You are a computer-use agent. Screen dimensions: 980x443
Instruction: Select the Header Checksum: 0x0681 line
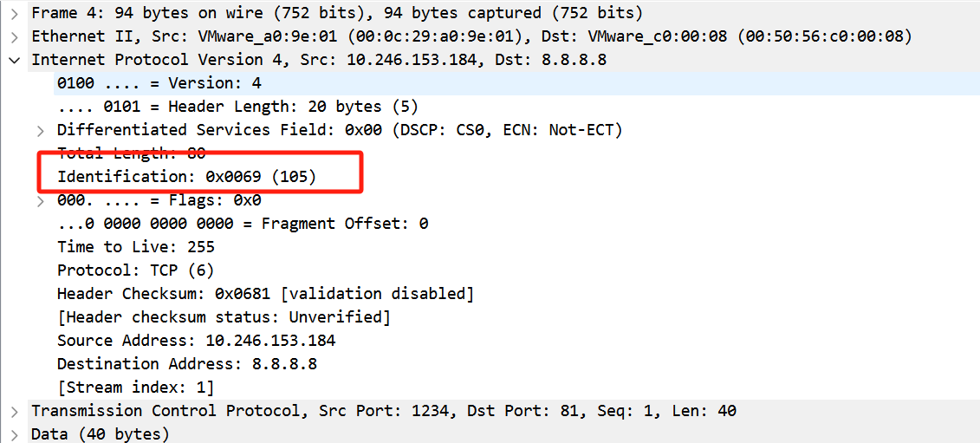[x=265, y=294]
